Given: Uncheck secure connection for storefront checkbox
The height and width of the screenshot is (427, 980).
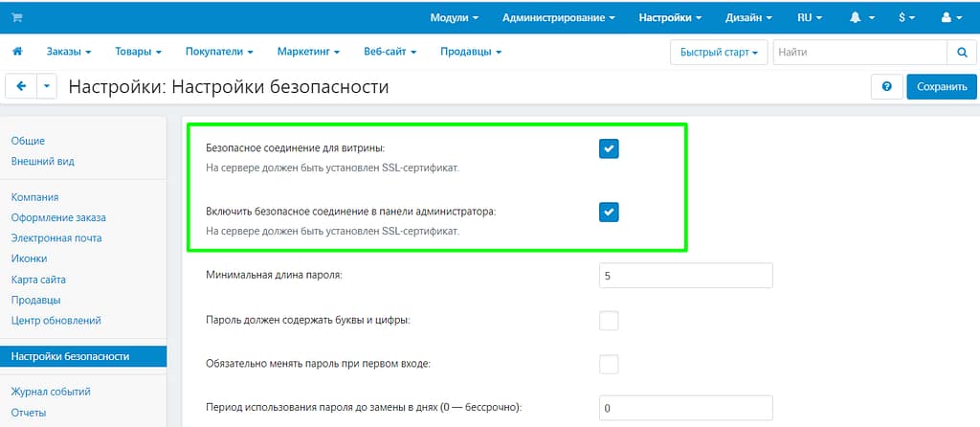Looking at the screenshot, I should 609,147.
